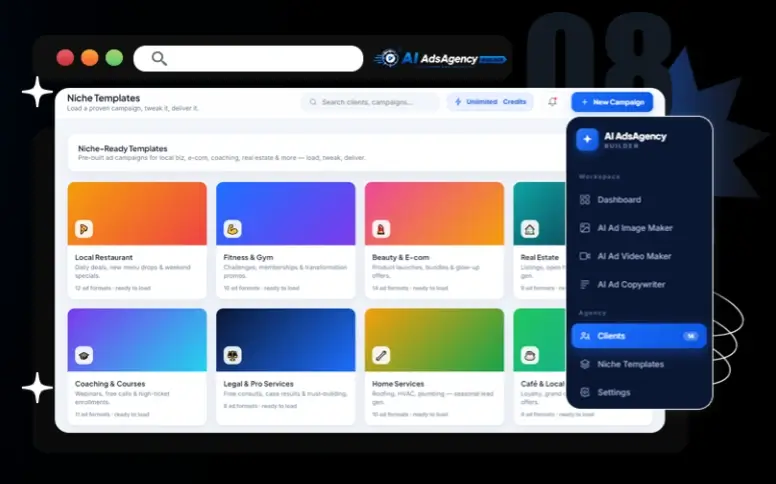This screenshot has height=484, width=776.
Task: Select Clients in the sidebar
Action: click(x=638, y=336)
